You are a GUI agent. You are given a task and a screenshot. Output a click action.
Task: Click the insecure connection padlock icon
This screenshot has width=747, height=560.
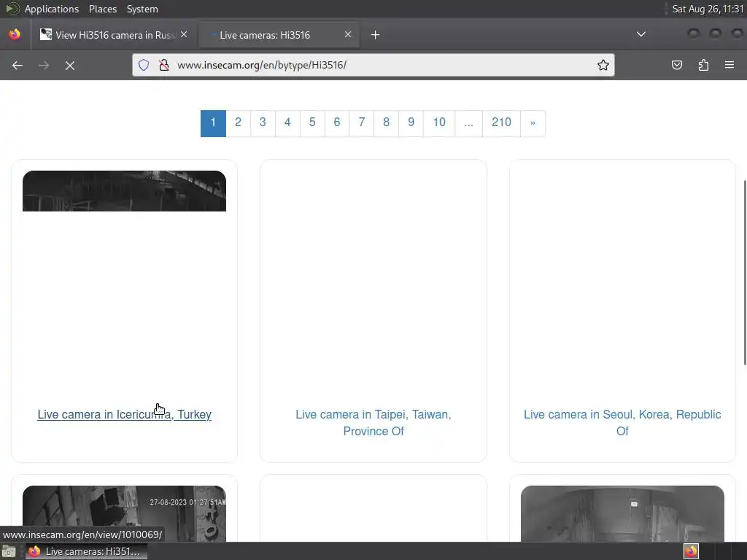[x=164, y=65]
